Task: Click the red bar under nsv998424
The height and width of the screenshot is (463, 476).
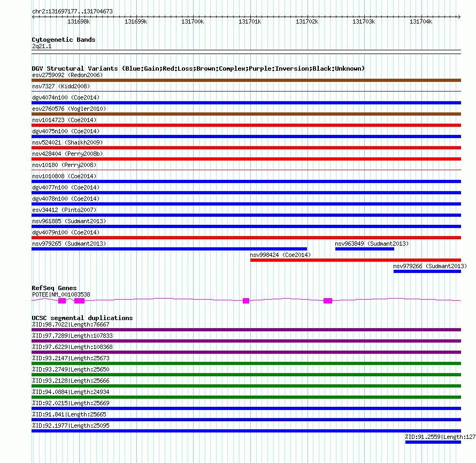Action: 356,260
